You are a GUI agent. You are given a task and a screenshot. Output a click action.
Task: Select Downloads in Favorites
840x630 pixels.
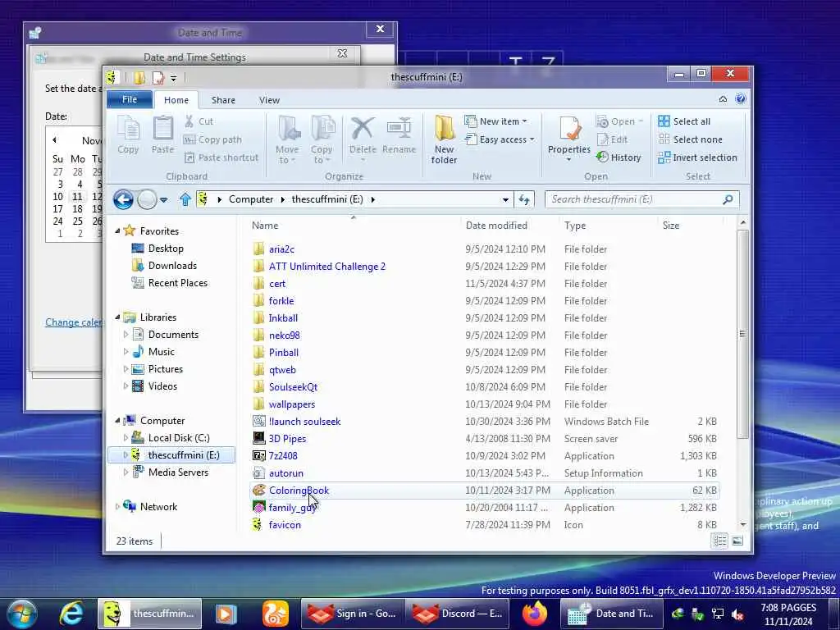coord(172,266)
